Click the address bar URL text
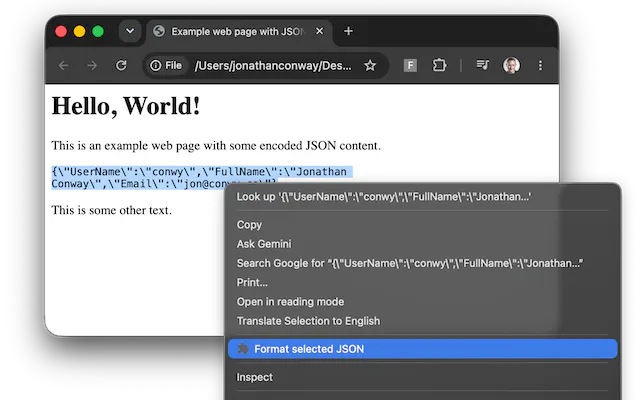 click(273, 65)
